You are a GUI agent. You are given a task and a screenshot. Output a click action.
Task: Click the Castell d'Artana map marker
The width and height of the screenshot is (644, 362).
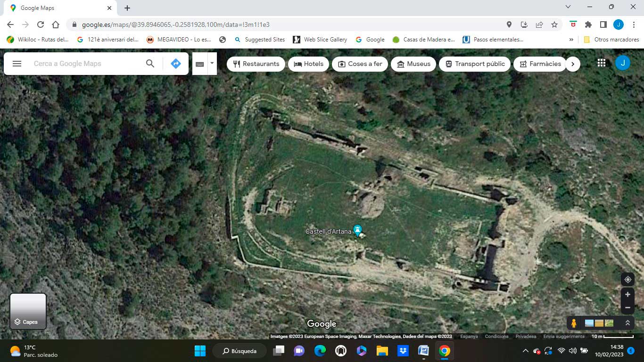[x=358, y=230]
